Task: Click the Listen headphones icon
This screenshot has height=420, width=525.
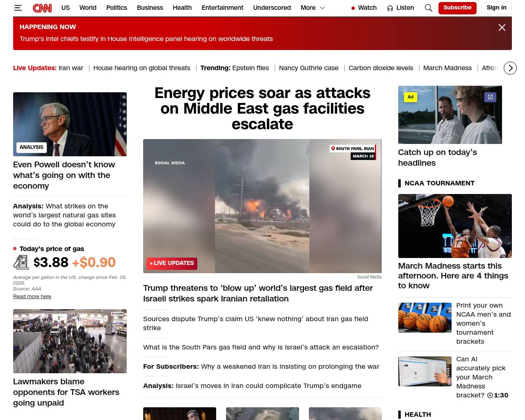Action: click(x=390, y=8)
